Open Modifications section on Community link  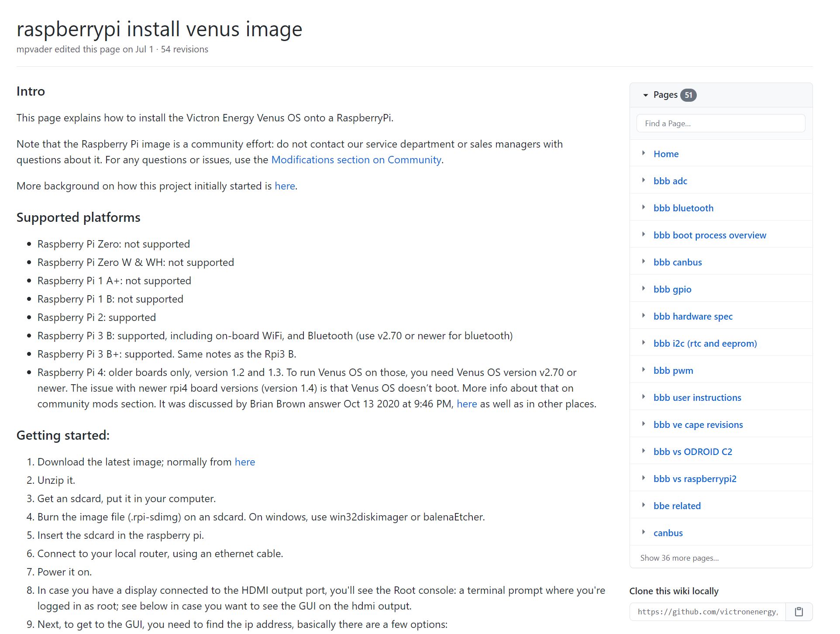tap(356, 160)
